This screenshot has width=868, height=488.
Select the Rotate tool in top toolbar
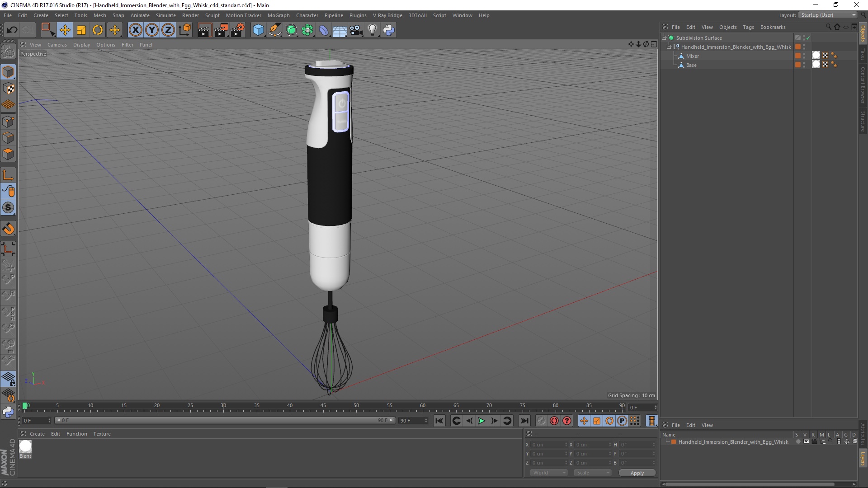click(98, 30)
